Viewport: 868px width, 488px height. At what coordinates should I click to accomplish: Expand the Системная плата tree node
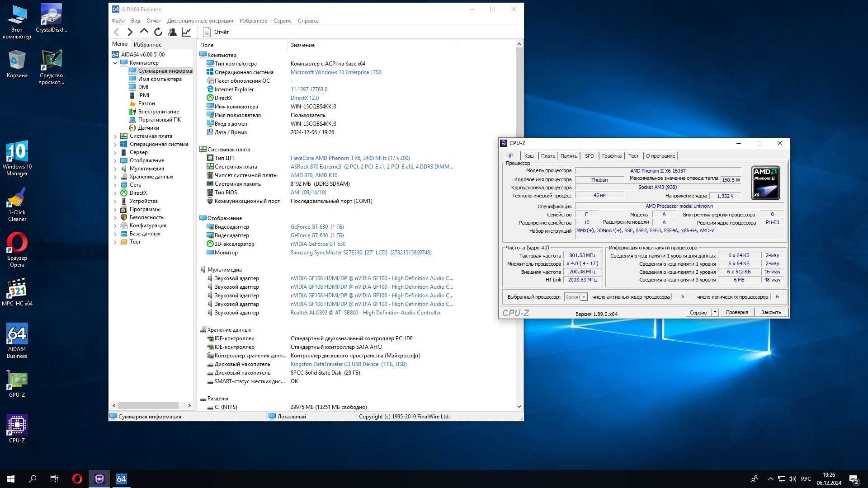tap(115, 136)
